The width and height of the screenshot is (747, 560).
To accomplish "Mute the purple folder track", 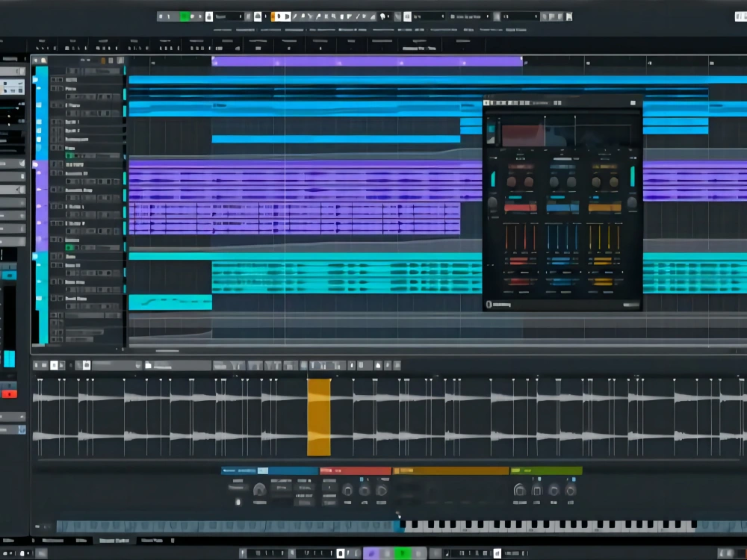I will point(53,164).
